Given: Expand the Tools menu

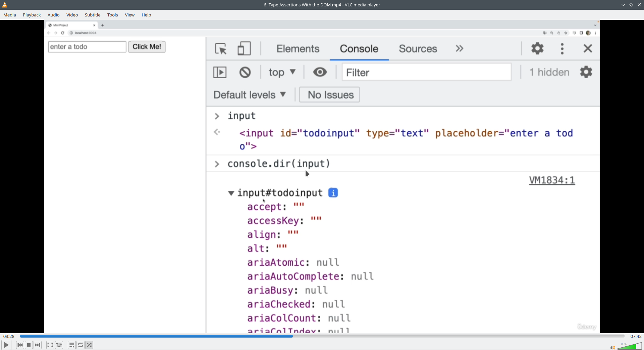Looking at the screenshot, I should [112, 15].
